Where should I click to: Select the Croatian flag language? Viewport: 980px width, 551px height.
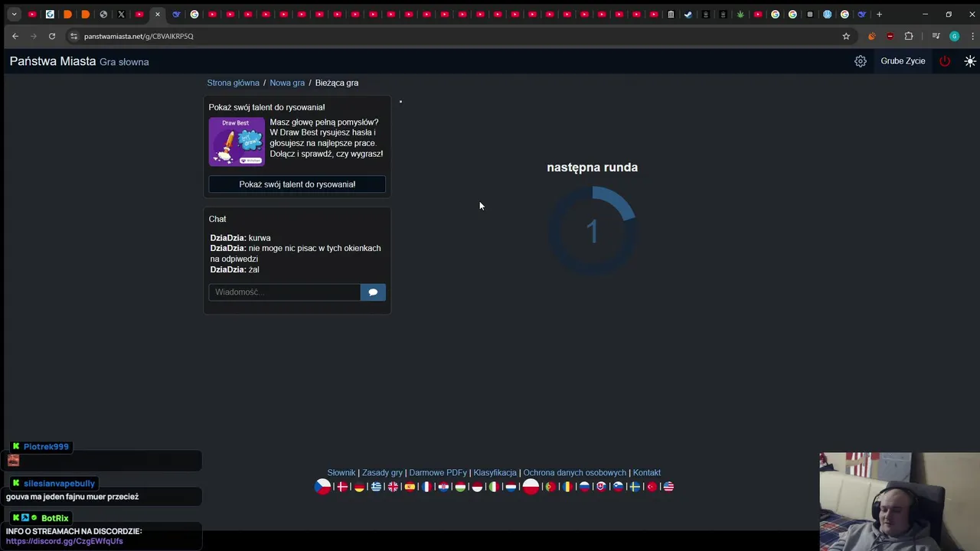443,487
